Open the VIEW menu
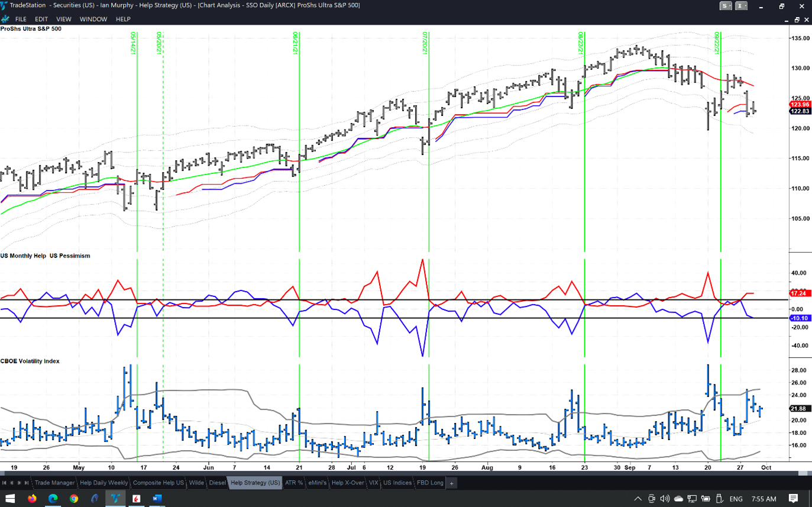The image size is (812, 507). (63, 19)
